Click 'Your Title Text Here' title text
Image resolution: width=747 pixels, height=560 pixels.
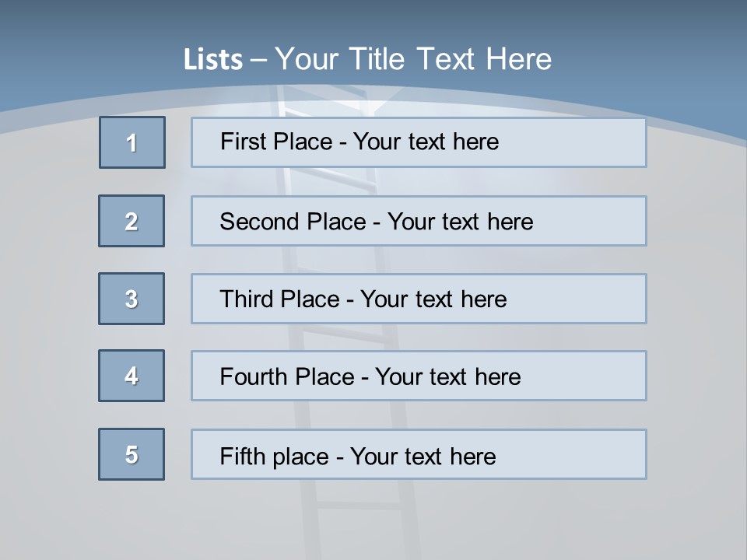pyautogui.click(x=413, y=59)
